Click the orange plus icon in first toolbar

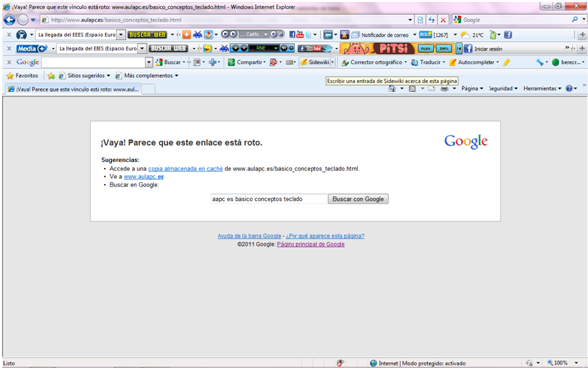click(186, 35)
